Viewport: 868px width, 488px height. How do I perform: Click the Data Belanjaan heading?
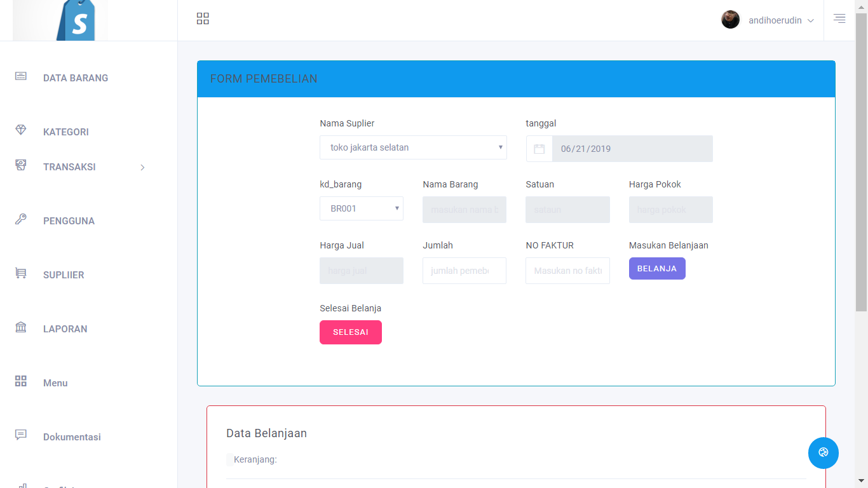click(266, 433)
